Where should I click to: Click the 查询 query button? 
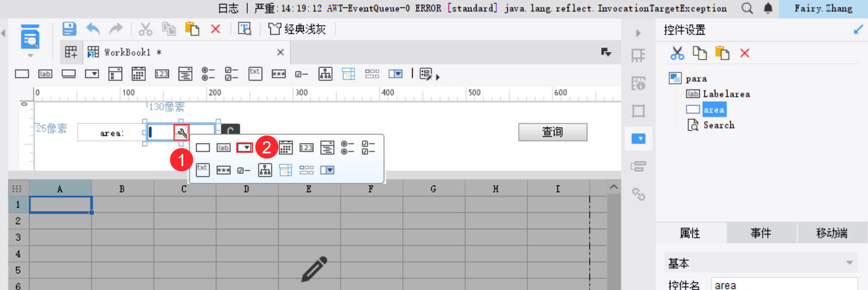tap(553, 132)
